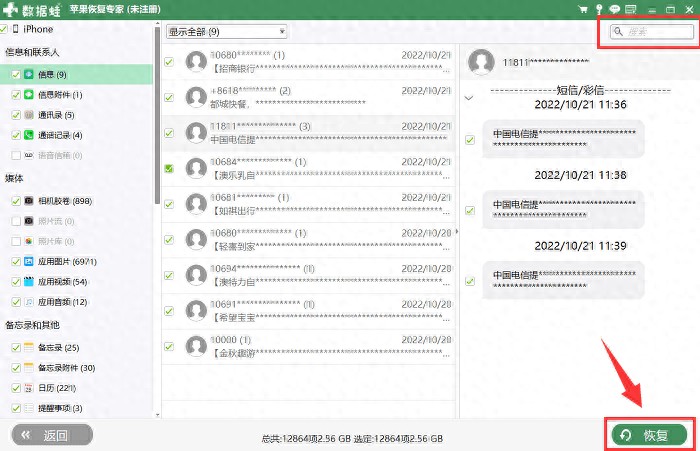Click the 返回 back button
The image size is (700, 451).
pos(52,435)
